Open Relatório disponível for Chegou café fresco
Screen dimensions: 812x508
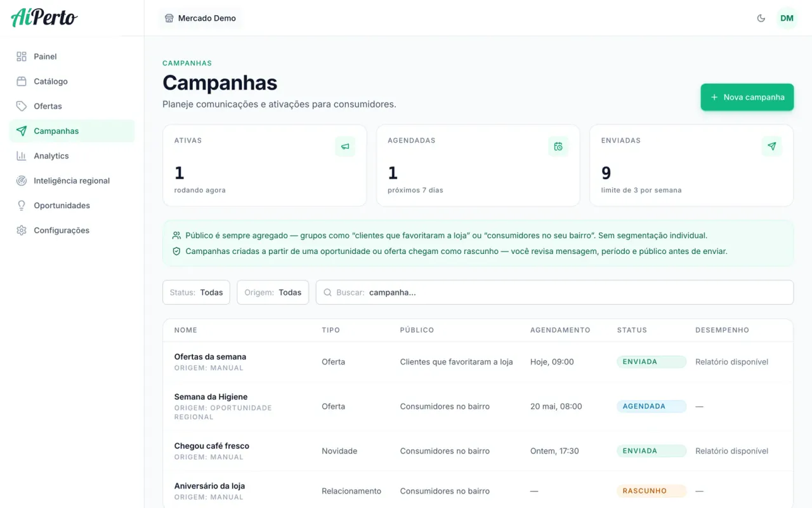731,451
